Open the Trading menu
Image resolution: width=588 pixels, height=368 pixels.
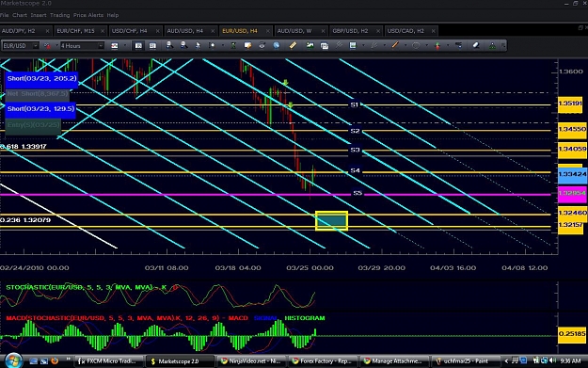[60, 15]
